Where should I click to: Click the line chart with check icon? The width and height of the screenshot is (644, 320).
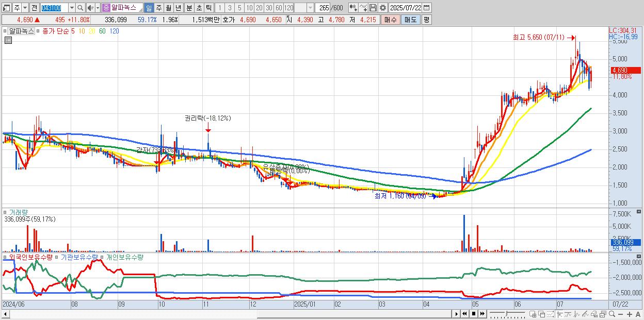click(x=363, y=8)
